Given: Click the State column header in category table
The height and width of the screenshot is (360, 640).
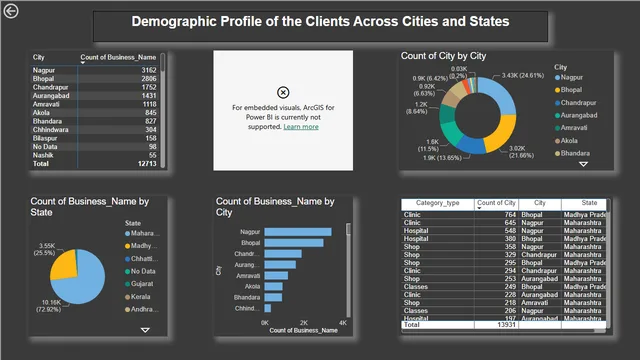Looking at the screenshot, I should point(589,203).
